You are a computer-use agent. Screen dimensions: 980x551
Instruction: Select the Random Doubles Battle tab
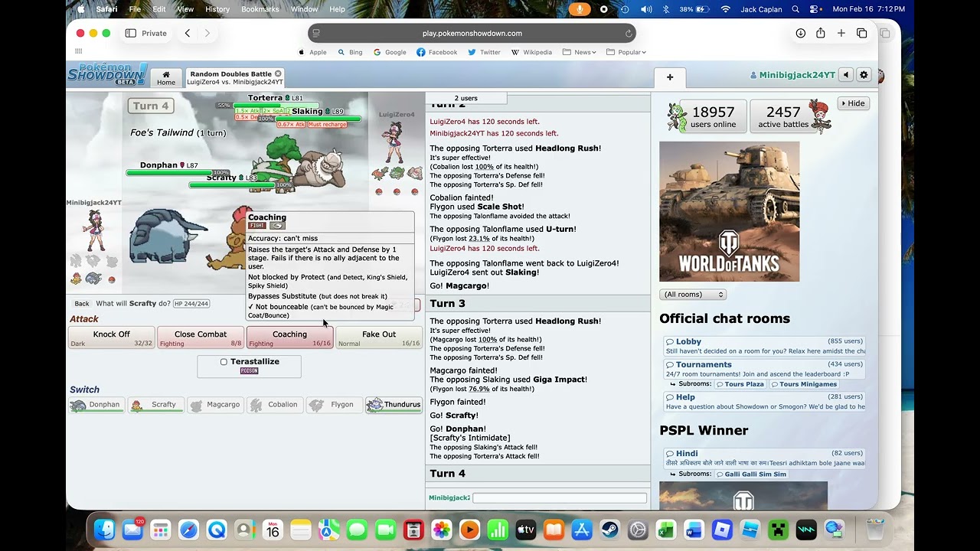click(x=235, y=78)
